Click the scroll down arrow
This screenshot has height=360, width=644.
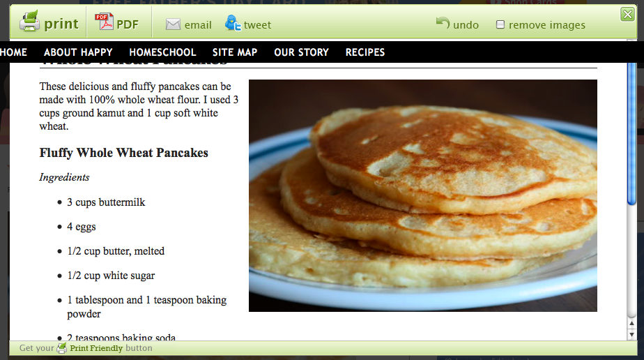631,334
